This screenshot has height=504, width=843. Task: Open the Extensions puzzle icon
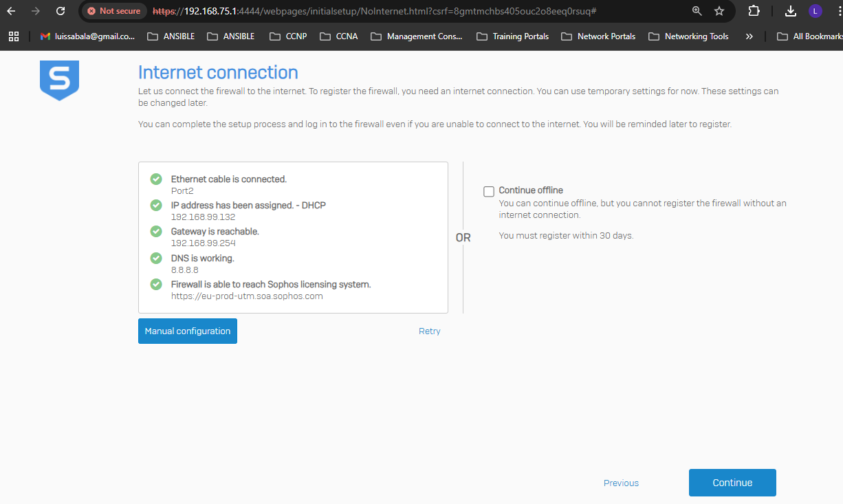click(x=754, y=11)
